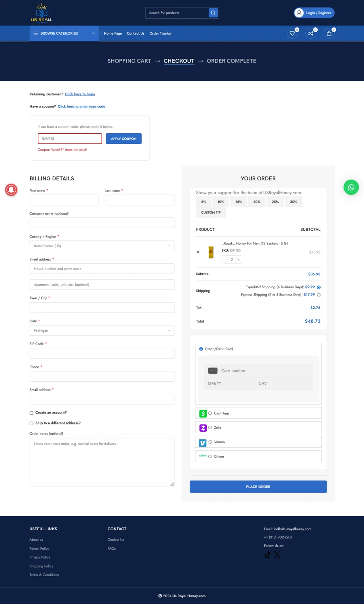This screenshot has width=364, height=604.
Task: Choose the 10% tip button
Action: tap(221, 202)
